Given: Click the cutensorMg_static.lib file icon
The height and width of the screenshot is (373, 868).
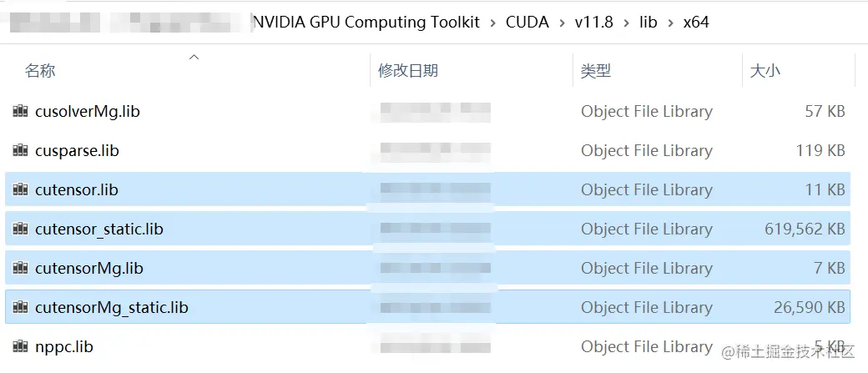Looking at the screenshot, I should point(21,307).
